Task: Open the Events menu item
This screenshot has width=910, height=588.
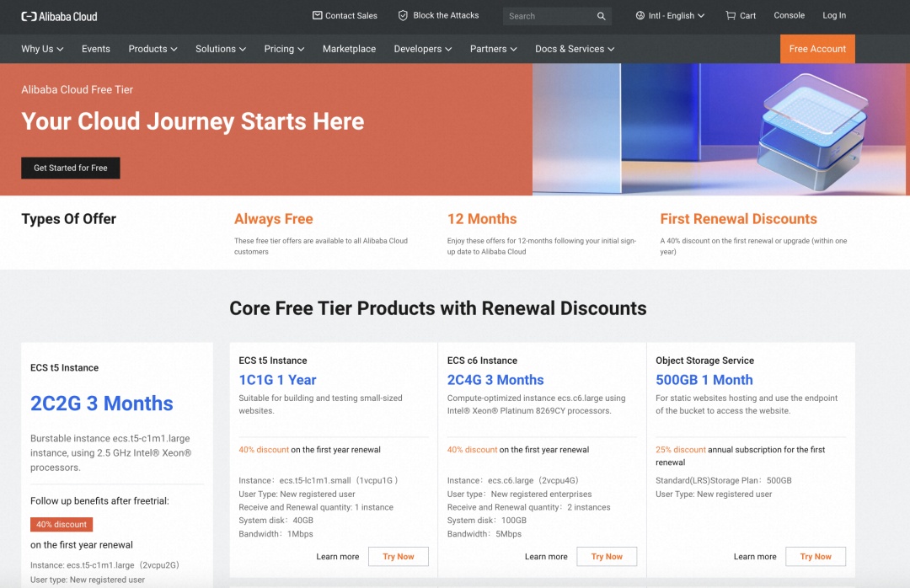Action: point(96,49)
